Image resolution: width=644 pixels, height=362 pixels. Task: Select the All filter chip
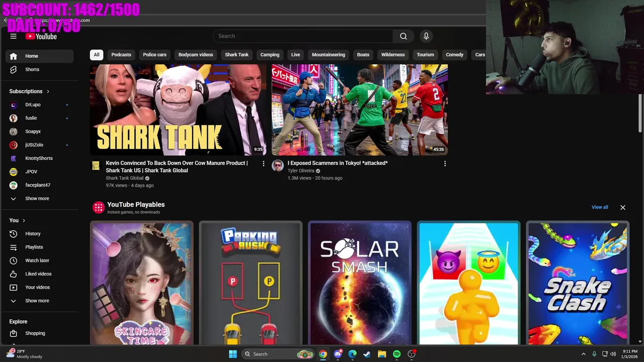(x=97, y=55)
